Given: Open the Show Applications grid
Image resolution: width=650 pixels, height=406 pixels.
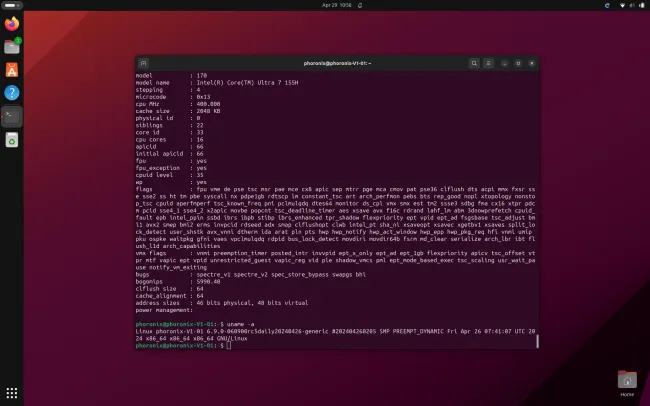Looking at the screenshot, I should (x=13, y=392).
